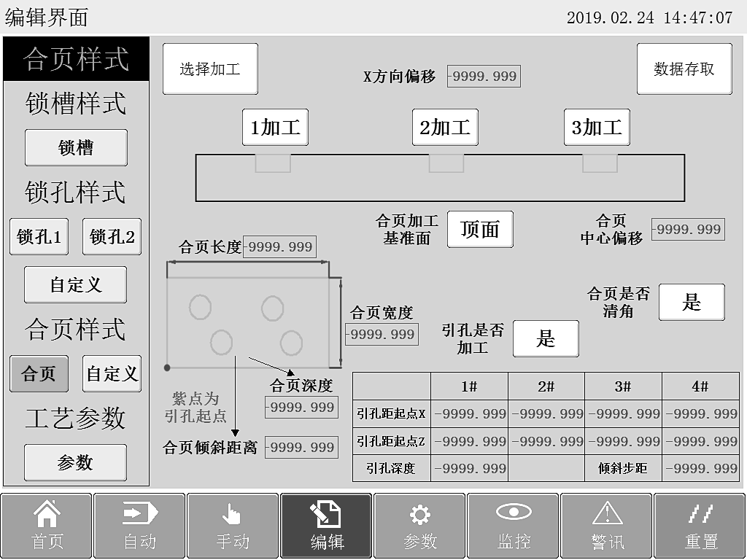Edit 合页长度 value field

pyautogui.click(x=279, y=246)
